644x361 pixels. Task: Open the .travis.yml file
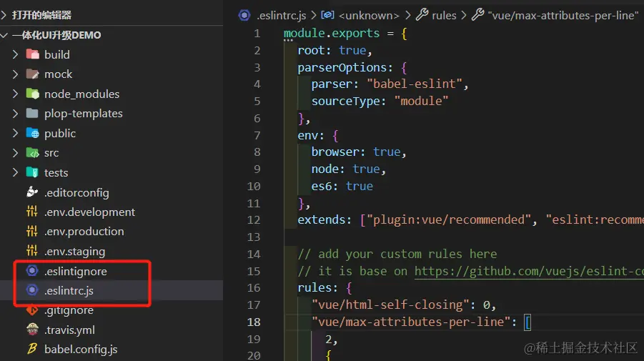click(69, 330)
